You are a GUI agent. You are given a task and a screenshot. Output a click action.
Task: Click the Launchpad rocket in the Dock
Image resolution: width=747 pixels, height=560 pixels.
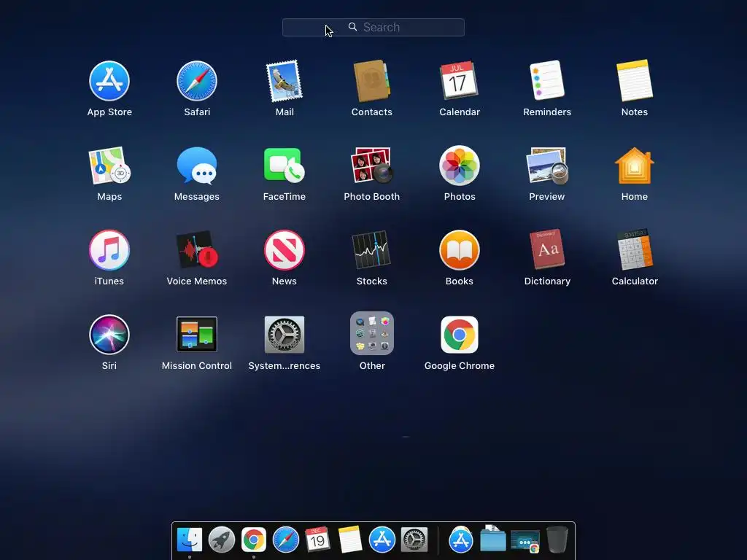(222, 540)
